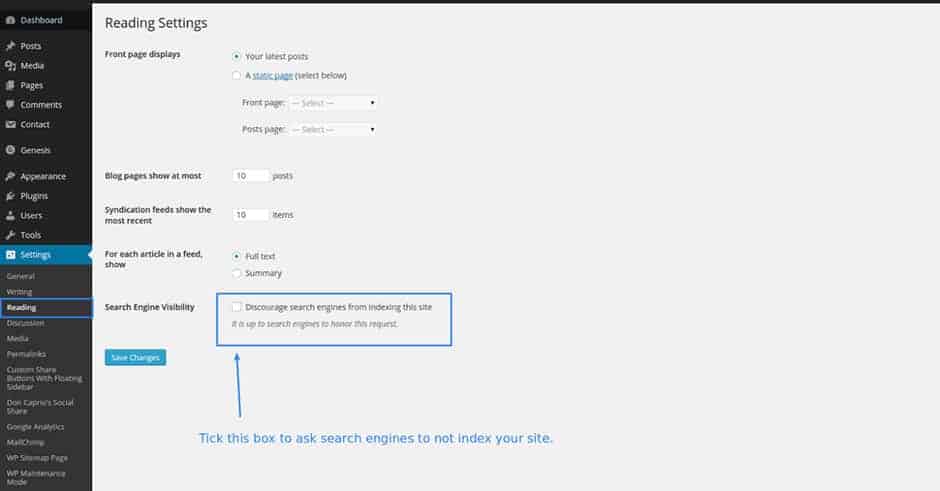Open the Front page select dropdown

coord(333,103)
